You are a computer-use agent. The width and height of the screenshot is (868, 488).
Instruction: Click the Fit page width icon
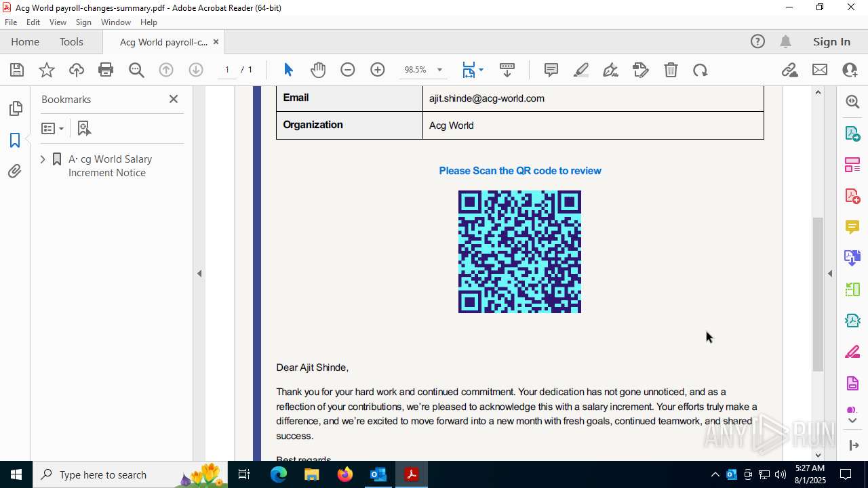tap(469, 70)
